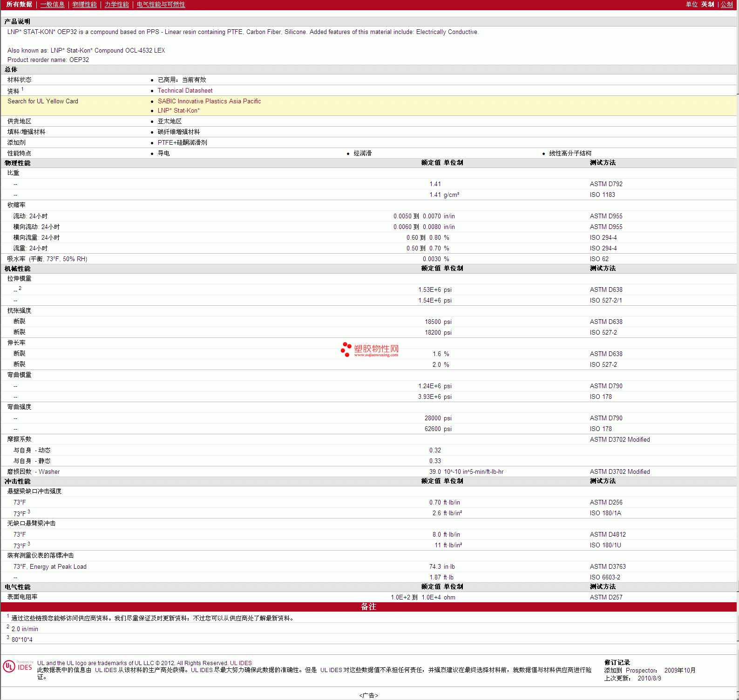Click the ISO 180/1U test method
739x700 pixels.
605,545
